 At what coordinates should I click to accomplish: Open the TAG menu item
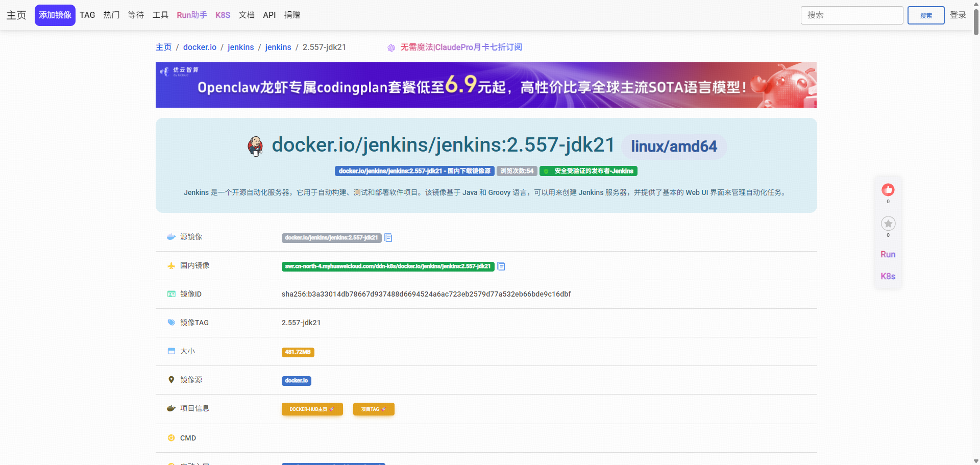coord(87,15)
